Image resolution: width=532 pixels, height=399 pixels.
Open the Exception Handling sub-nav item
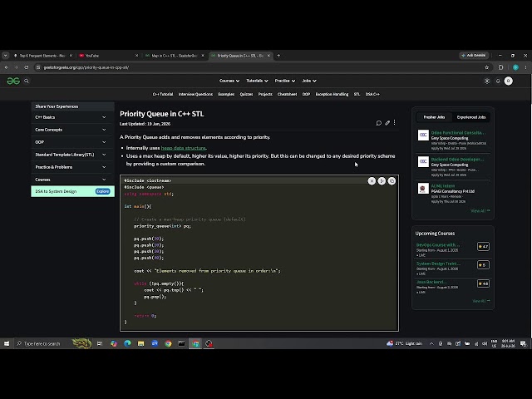click(332, 94)
